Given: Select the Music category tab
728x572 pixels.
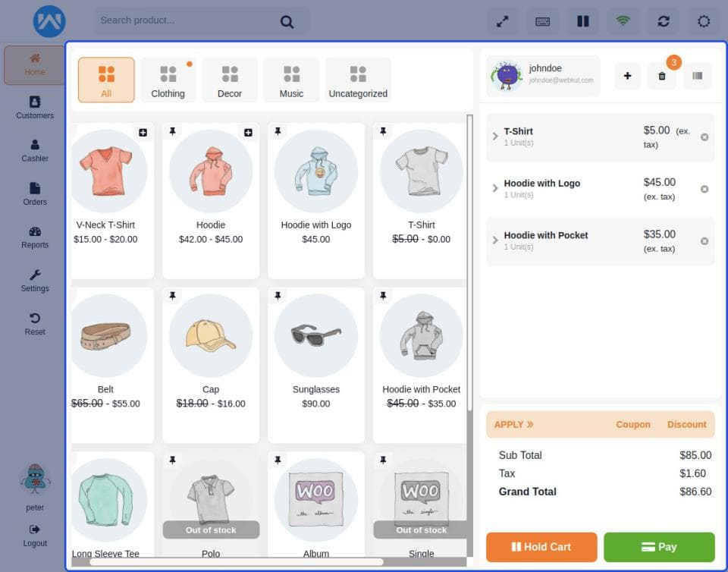Looking at the screenshot, I should coord(291,80).
